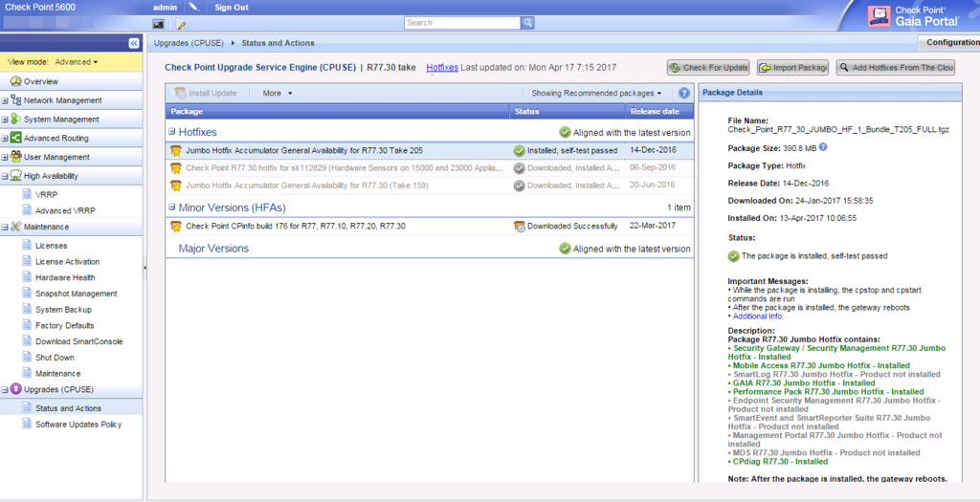Viewport: 980px width, 502px height.
Task: Sort by the Release date column header
Action: click(659, 111)
